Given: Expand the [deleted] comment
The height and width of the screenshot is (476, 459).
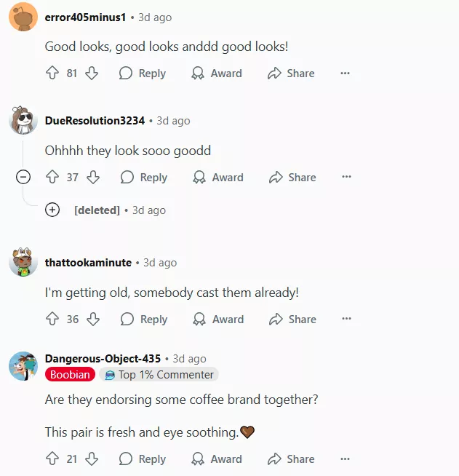Looking at the screenshot, I should pos(52,210).
